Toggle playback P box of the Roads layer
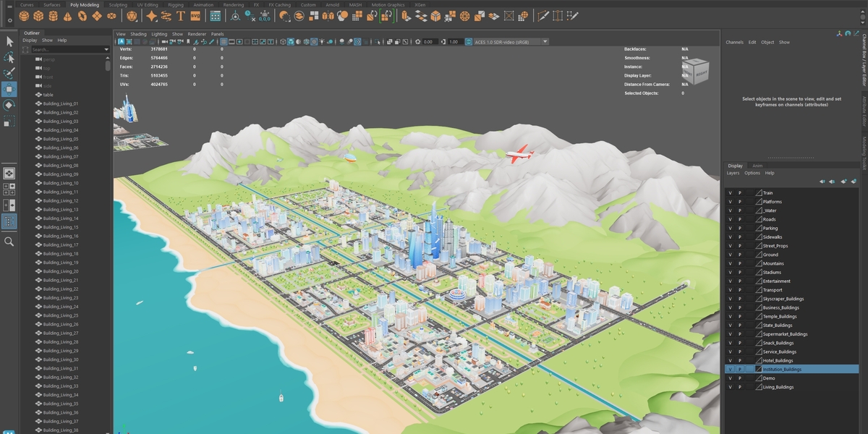Screen dimensions: 868x434 click(x=740, y=219)
